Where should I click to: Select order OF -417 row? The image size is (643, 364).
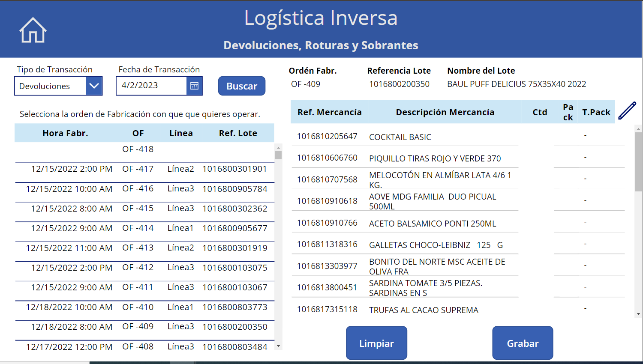click(x=144, y=169)
